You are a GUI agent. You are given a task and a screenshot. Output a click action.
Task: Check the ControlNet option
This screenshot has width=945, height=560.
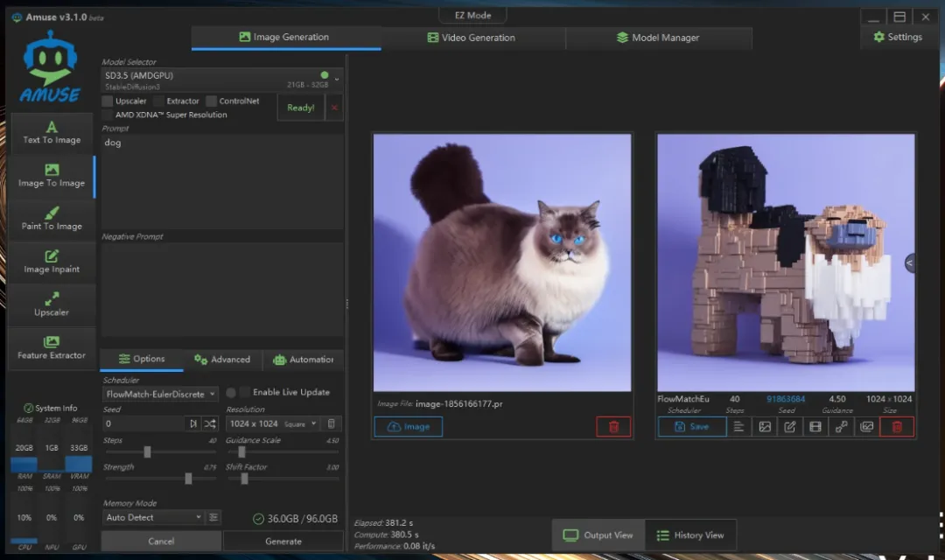[212, 101]
